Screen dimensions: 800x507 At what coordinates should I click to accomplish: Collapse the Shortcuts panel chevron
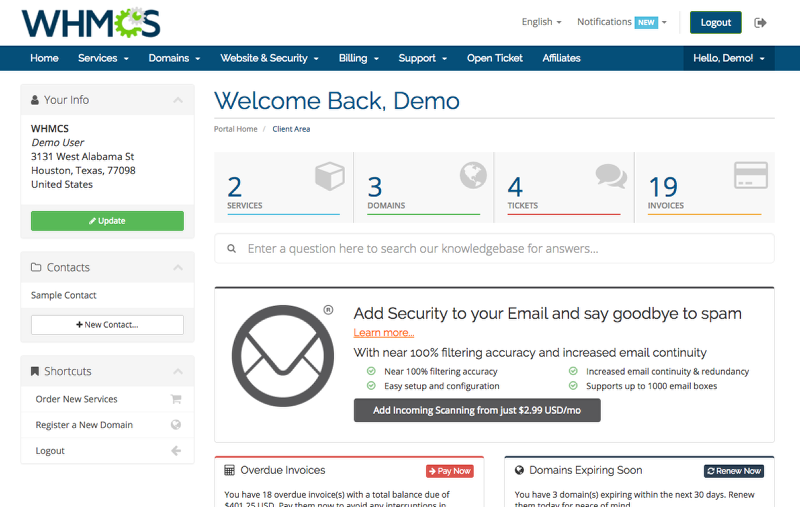(178, 371)
